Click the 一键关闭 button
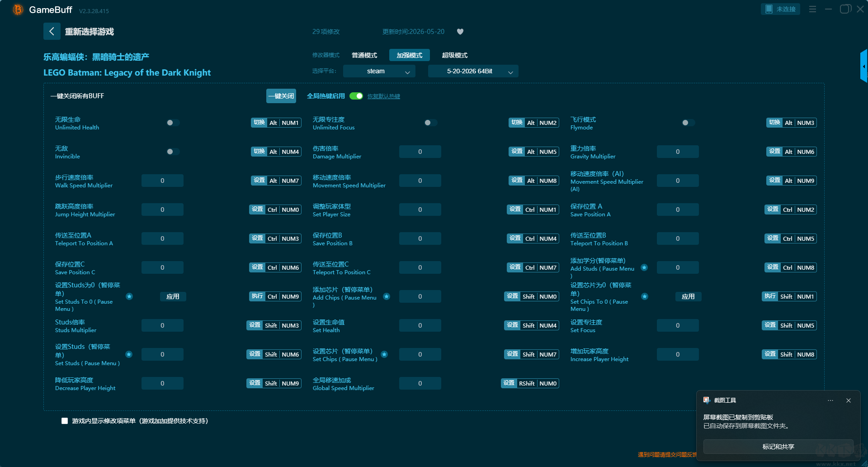The width and height of the screenshot is (868, 467). pyautogui.click(x=281, y=96)
